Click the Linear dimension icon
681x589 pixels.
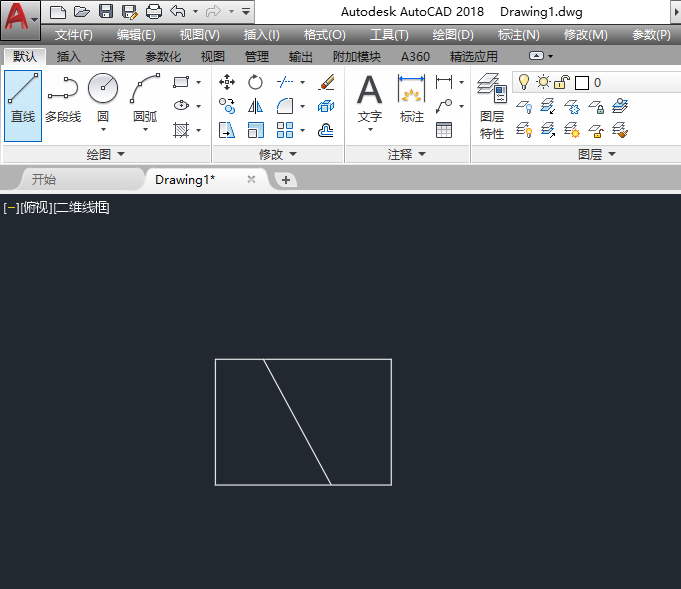444,82
